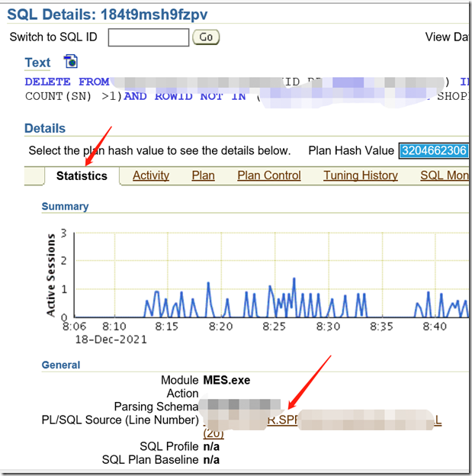472x476 pixels.
Task: Click the 8:15 time label on chart
Action: click(167, 326)
